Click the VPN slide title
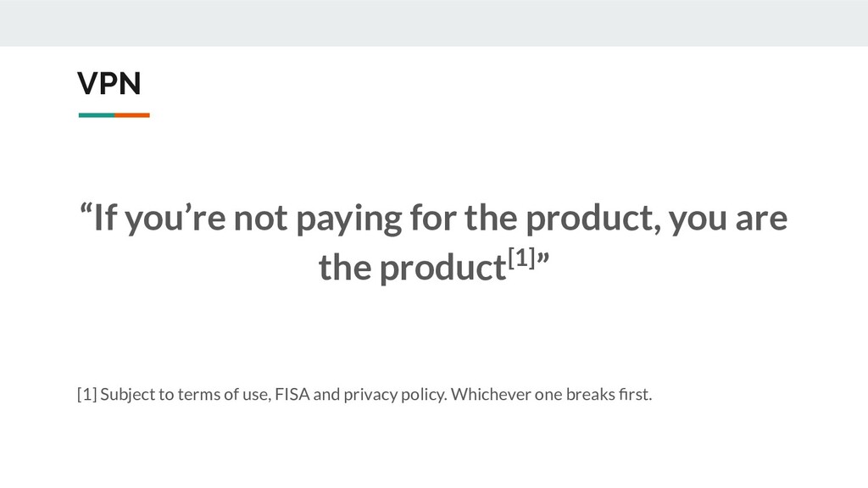868x488 pixels. tap(109, 84)
